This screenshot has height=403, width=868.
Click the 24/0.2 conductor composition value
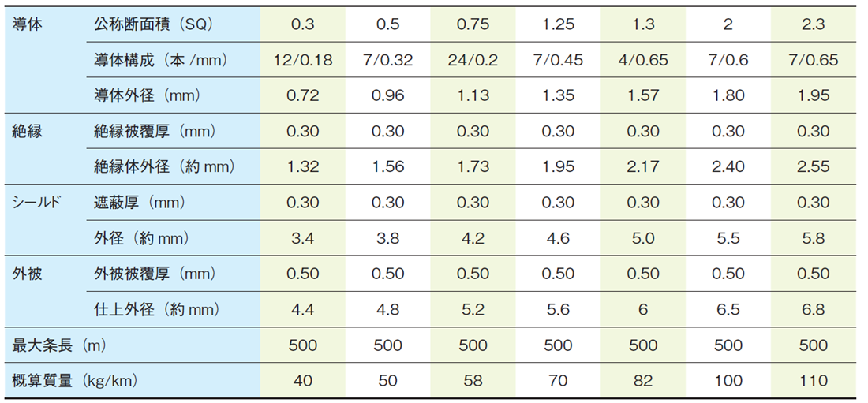click(x=473, y=60)
